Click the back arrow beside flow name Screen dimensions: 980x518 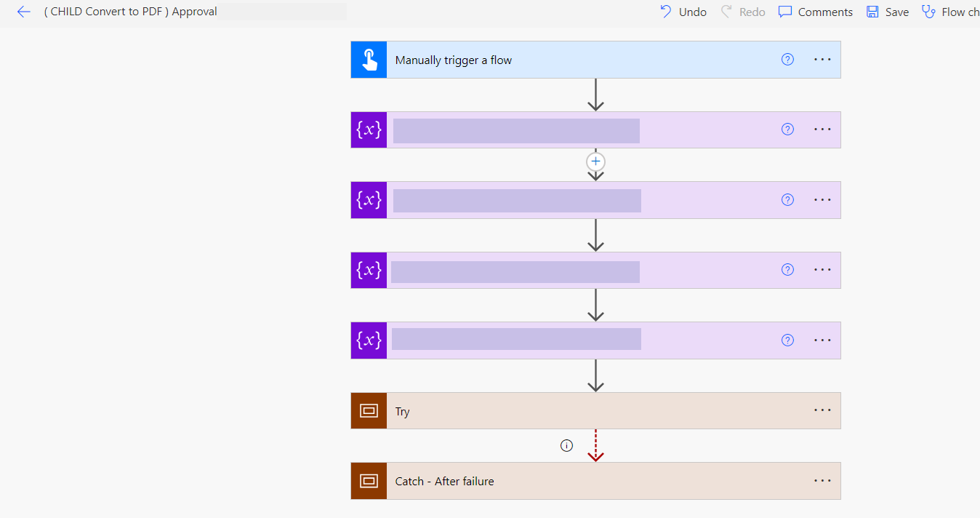click(24, 12)
